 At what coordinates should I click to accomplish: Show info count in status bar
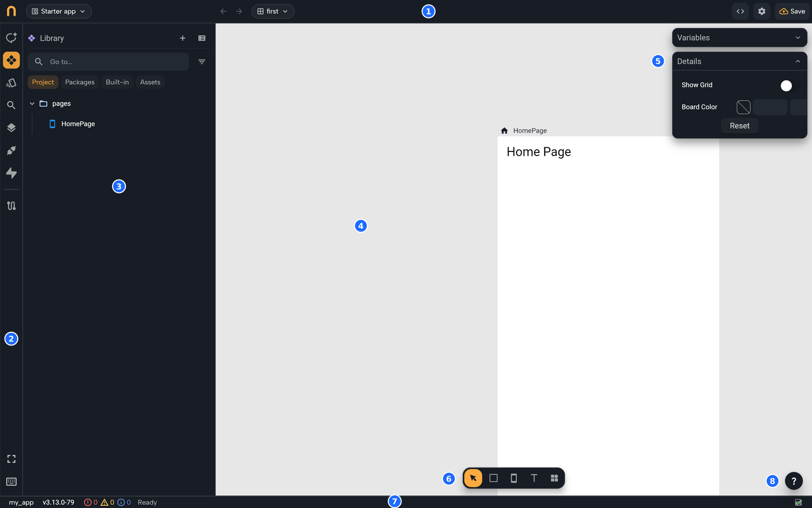[x=124, y=502]
